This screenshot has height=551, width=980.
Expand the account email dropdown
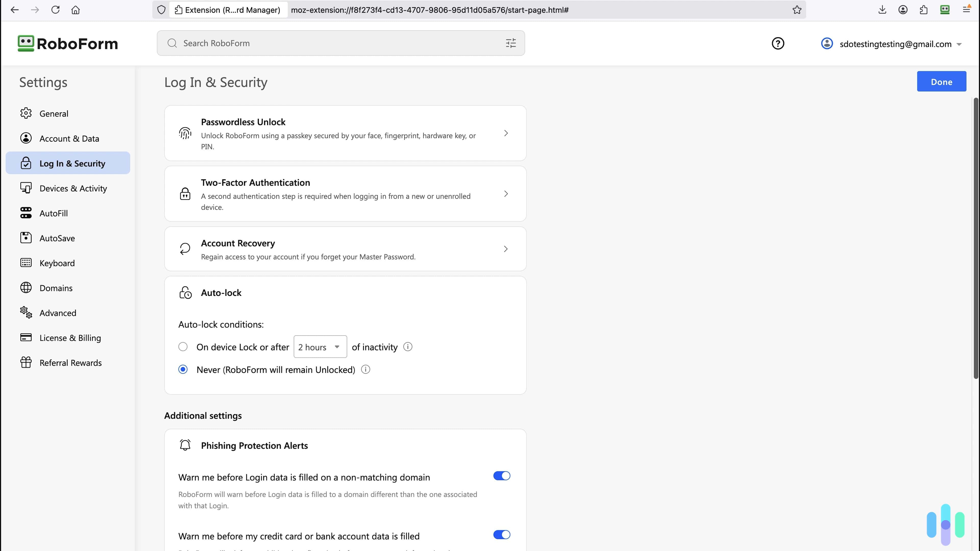959,44
